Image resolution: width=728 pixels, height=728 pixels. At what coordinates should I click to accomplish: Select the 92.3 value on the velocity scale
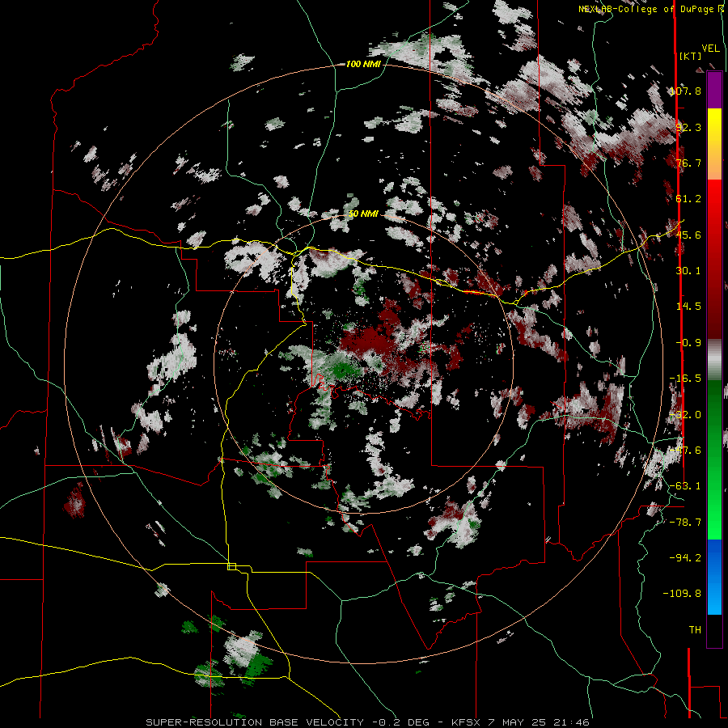pos(688,127)
